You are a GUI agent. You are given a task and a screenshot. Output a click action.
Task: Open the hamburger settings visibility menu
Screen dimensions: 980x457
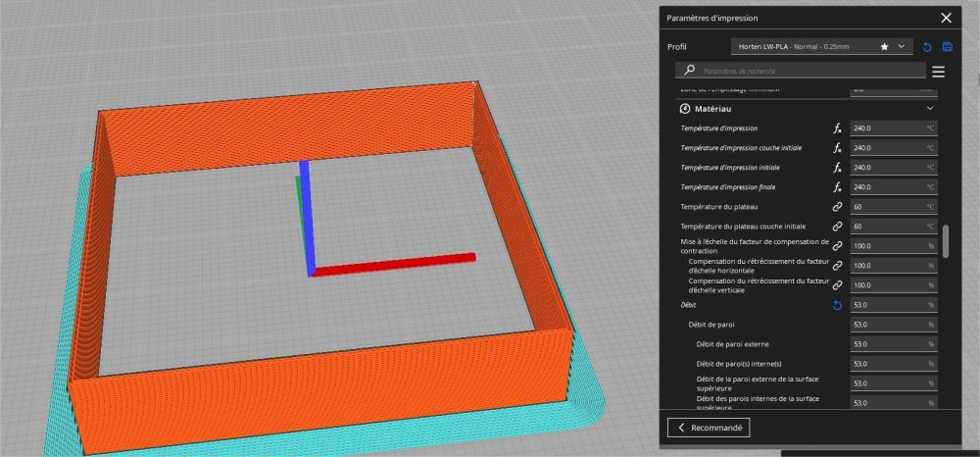938,72
